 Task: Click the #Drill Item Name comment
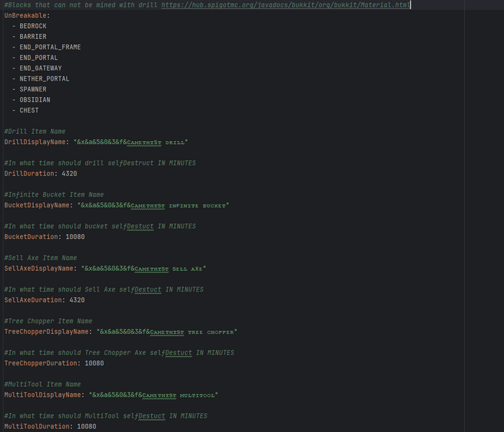[35, 132]
